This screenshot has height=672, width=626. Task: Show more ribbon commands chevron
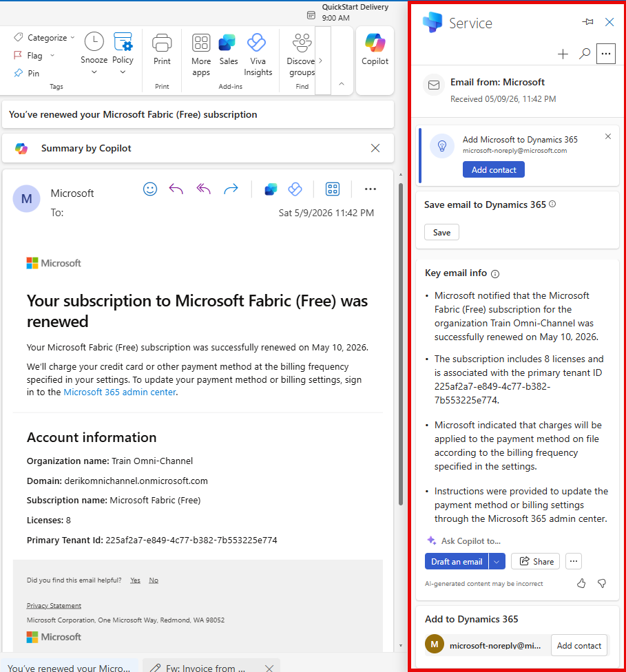pos(320,61)
